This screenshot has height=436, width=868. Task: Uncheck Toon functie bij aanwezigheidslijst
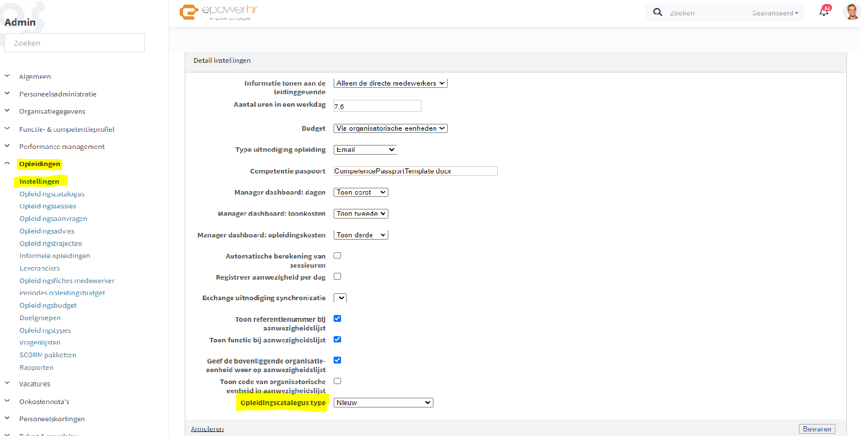337,339
